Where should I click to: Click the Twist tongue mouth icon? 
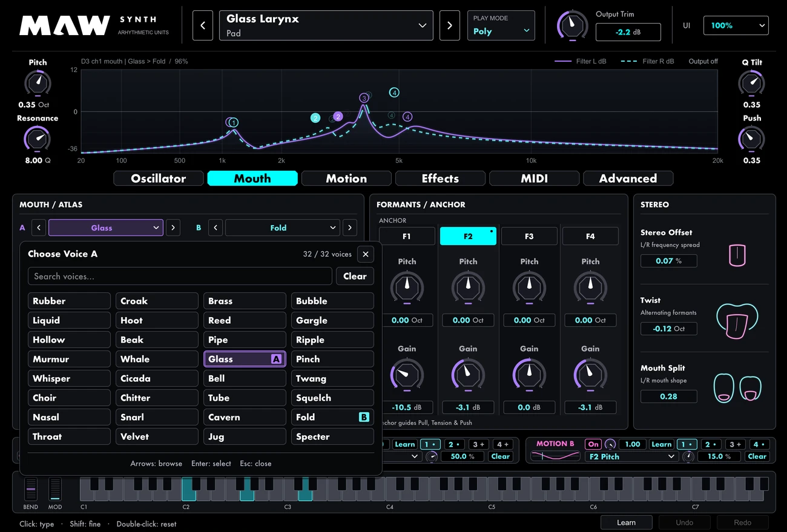pyautogui.click(x=737, y=321)
